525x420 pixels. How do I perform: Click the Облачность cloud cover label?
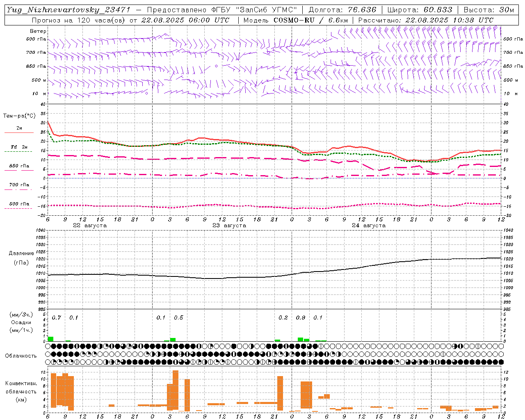pyautogui.click(x=21, y=356)
